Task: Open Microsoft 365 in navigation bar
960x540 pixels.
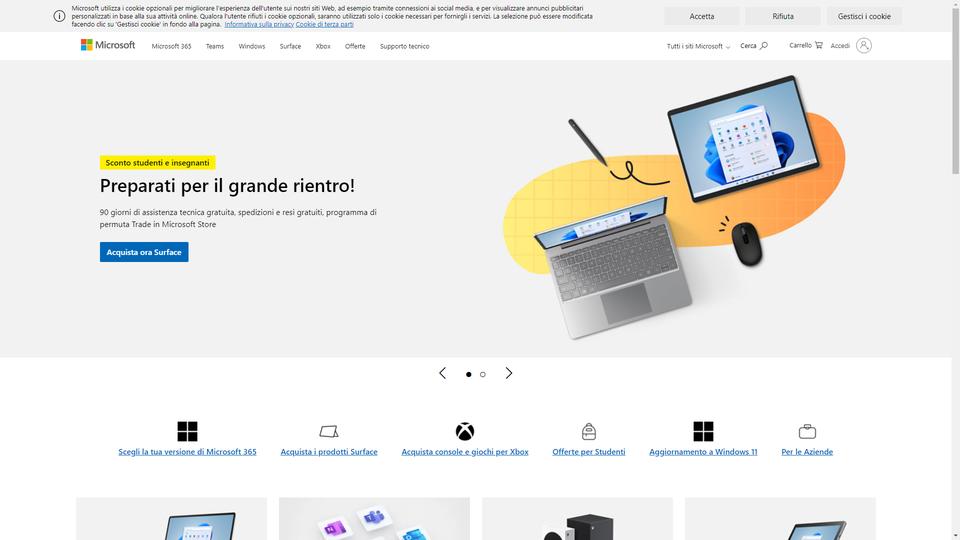Action: (x=171, y=46)
